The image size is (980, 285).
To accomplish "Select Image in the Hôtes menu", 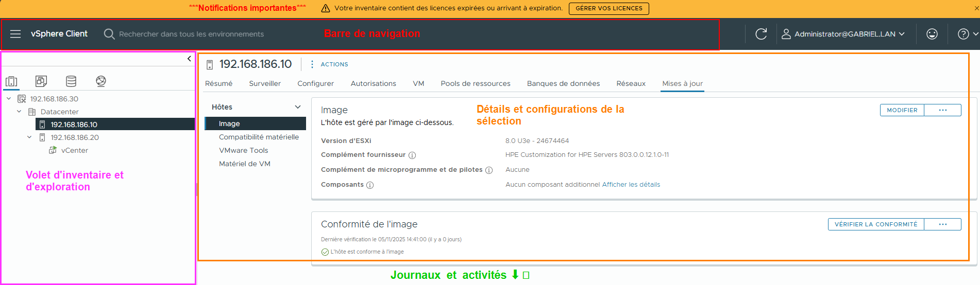I will [x=256, y=123].
